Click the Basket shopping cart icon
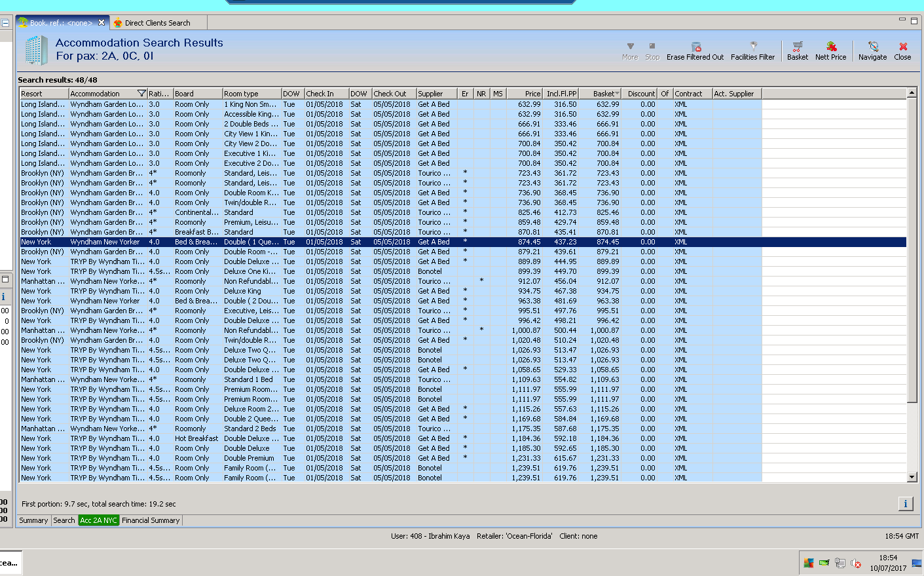Image resolution: width=924 pixels, height=576 pixels. click(x=797, y=47)
